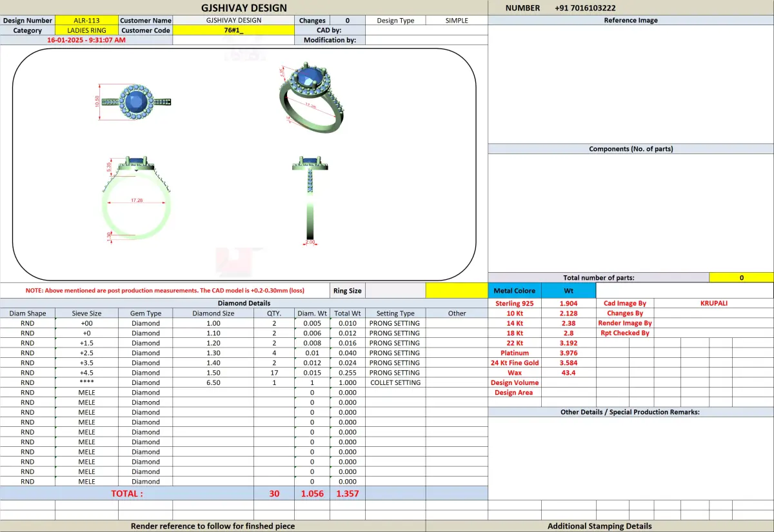Click the phone number +91 7016103222
Screen dimensions: 774x532
585,8
